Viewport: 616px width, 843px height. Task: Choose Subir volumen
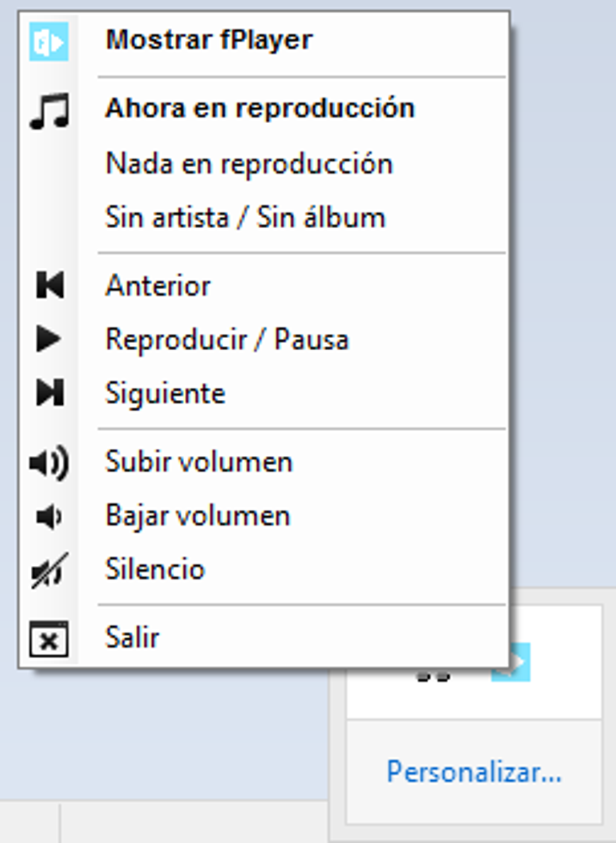point(199,462)
